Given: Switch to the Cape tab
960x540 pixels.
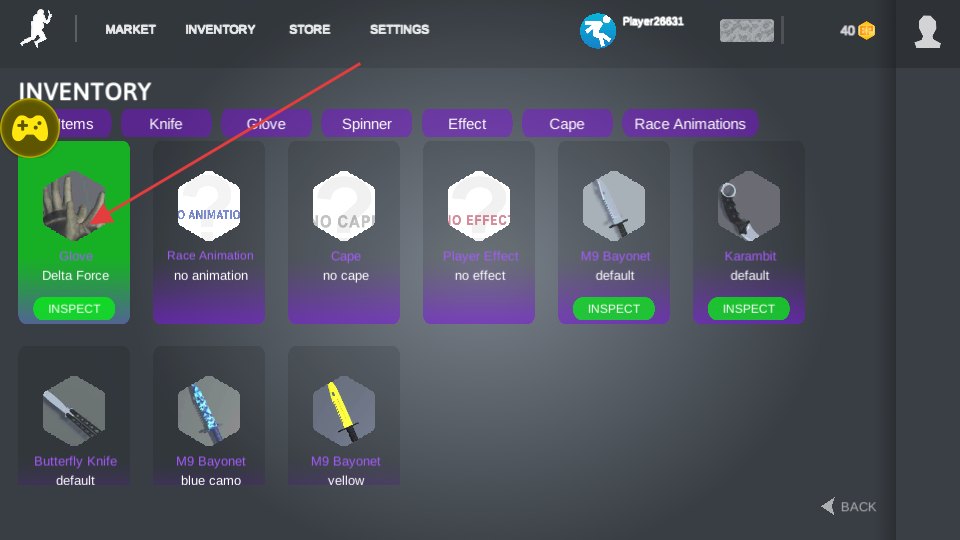Looking at the screenshot, I should pos(567,124).
